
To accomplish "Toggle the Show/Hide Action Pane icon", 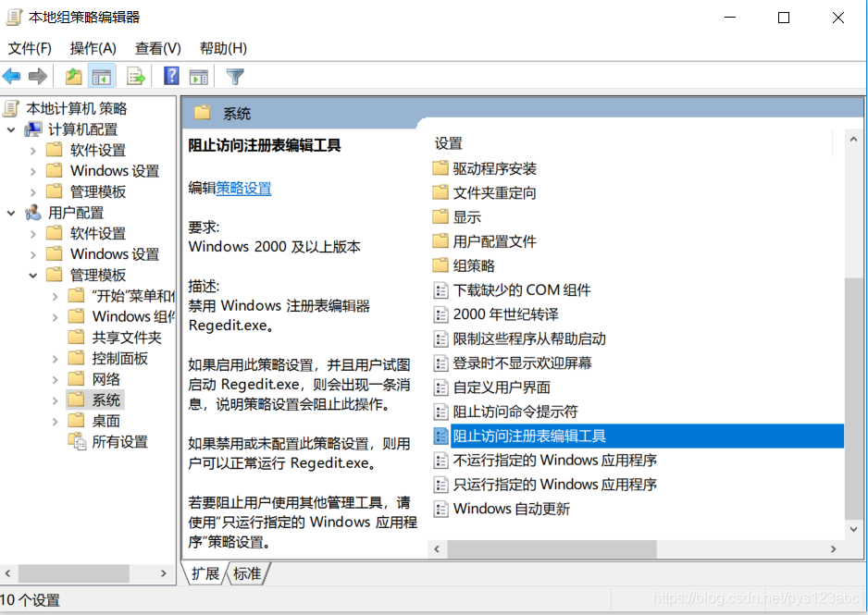I will click(x=198, y=77).
